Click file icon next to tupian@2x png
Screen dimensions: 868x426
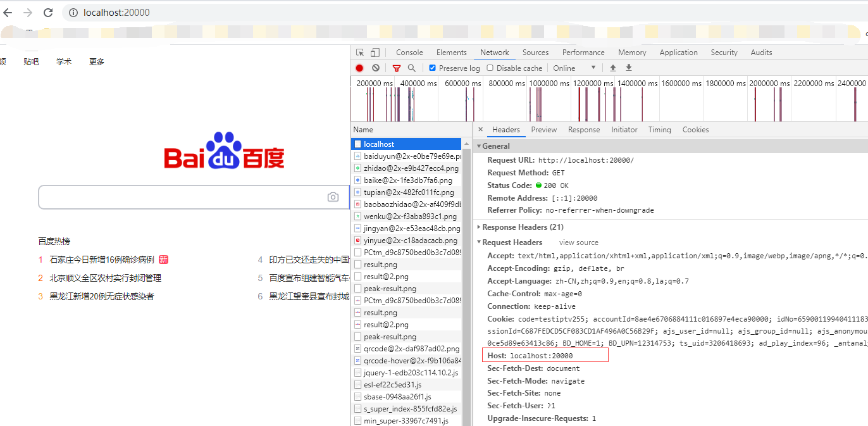pos(357,192)
